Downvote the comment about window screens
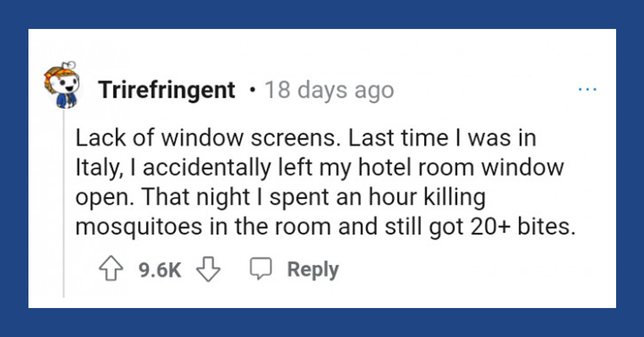Viewport: 644px width, 337px height. [208, 269]
